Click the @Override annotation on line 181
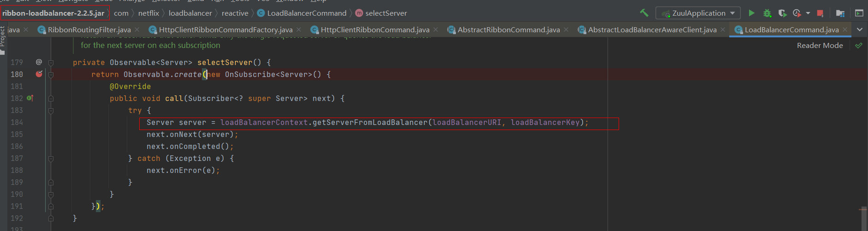The image size is (868, 231). pos(130,86)
